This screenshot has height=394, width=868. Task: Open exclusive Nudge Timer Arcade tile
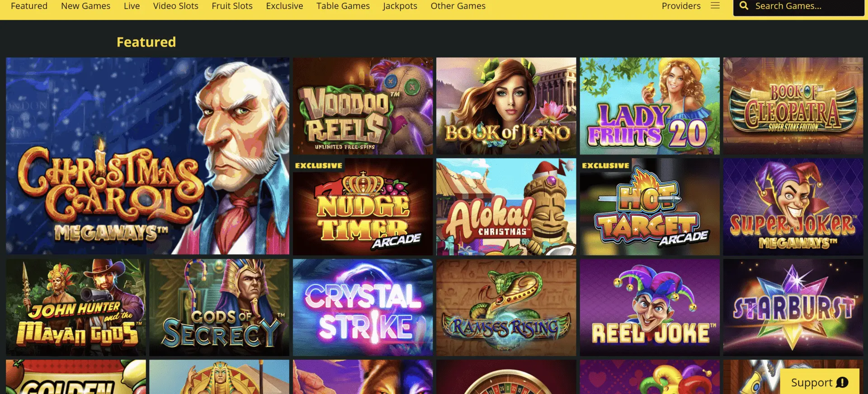click(x=363, y=206)
